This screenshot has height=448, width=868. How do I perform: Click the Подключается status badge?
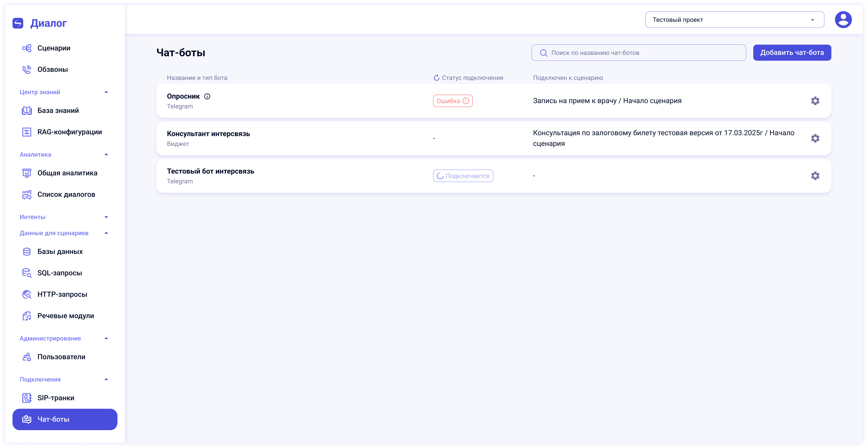[x=463, y=176]
